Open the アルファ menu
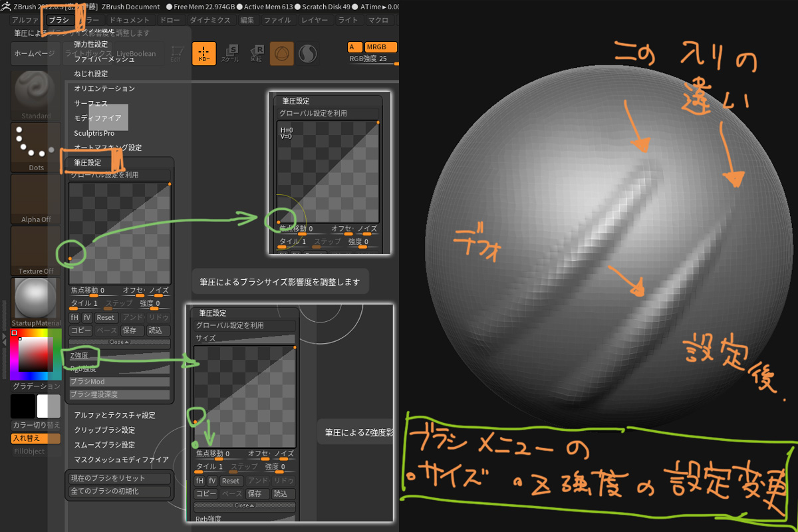Screen dimensions: 798x532 point(26,20)
